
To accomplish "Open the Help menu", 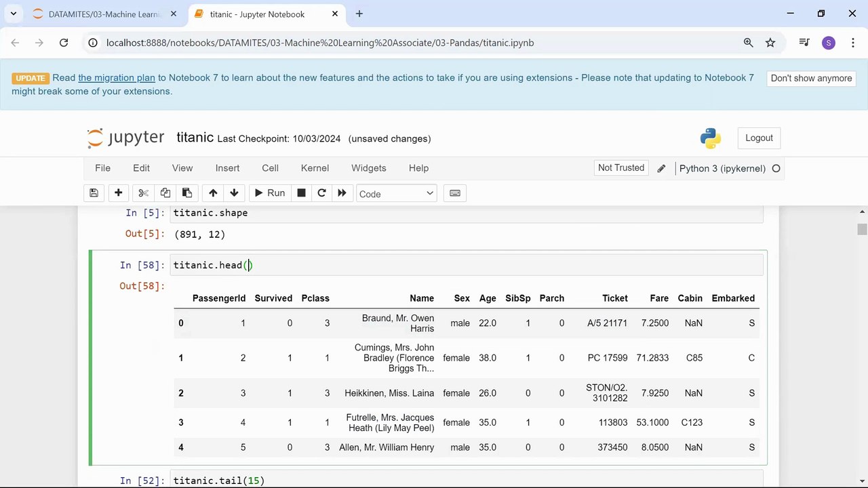I will [418, 168].
